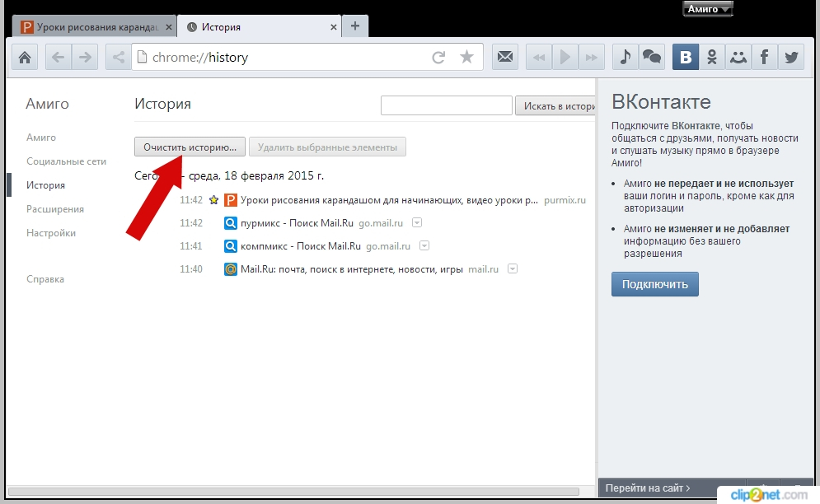This screenshot has height=504, width=820.
Task: Open the Mail.Ru: почта, поиск history entry
Action: point(351,269)
